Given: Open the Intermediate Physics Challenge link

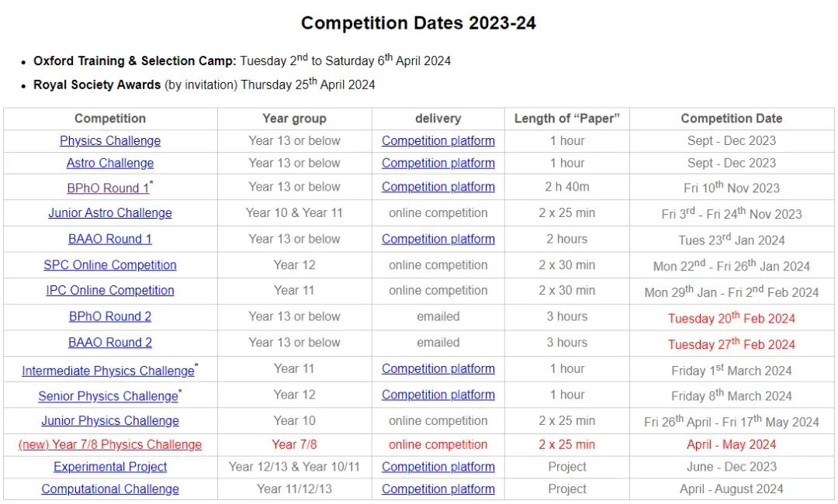Looking at the screenshot, I should point(108,371).
